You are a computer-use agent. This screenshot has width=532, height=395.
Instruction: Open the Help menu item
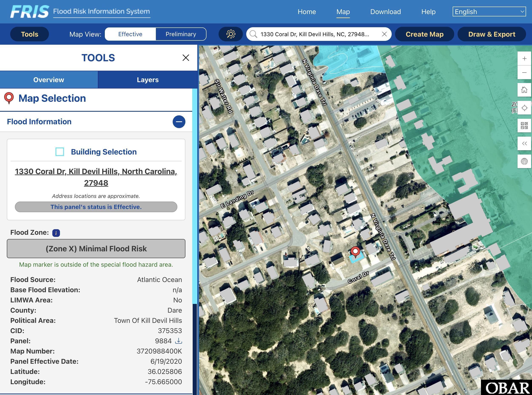coord(428,12)
